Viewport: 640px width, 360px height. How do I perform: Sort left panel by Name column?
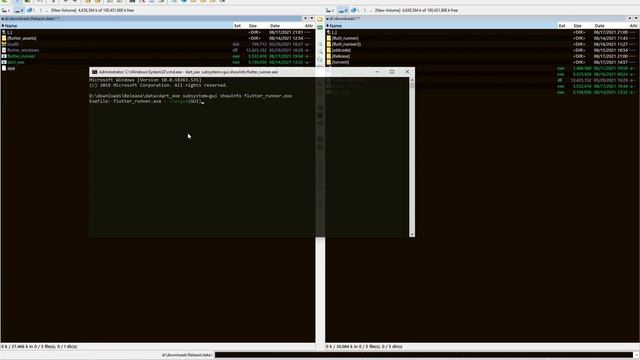117,26
